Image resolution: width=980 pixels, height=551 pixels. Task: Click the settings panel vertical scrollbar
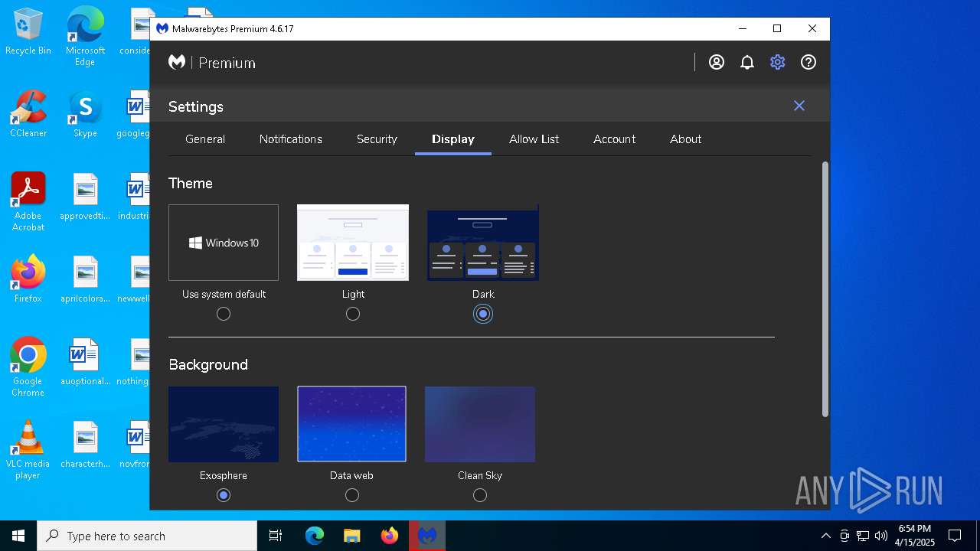click(x=825, y=289)
